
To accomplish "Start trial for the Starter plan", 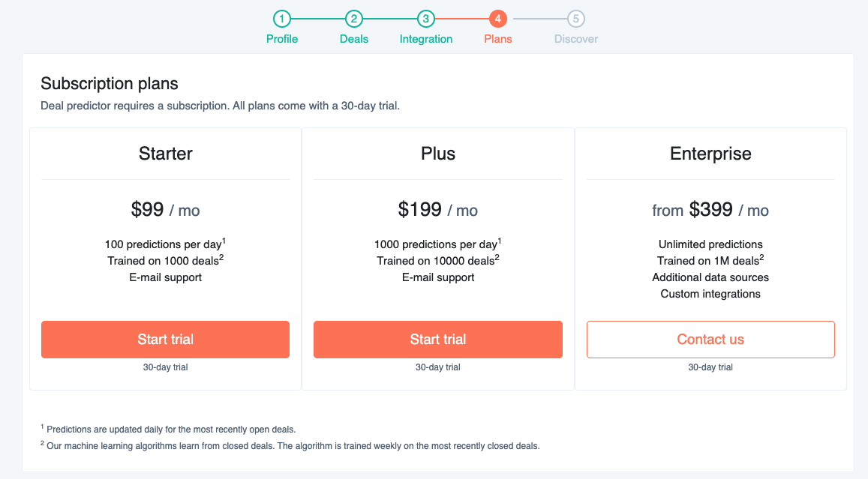I will click(x=165, y=340).
